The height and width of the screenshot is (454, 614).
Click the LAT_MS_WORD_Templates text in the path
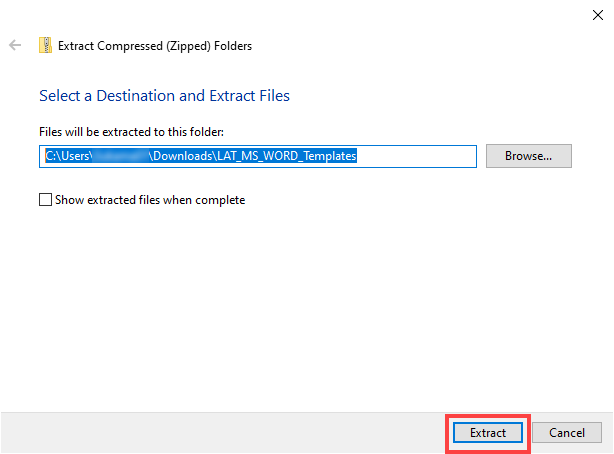coord(285,156)
